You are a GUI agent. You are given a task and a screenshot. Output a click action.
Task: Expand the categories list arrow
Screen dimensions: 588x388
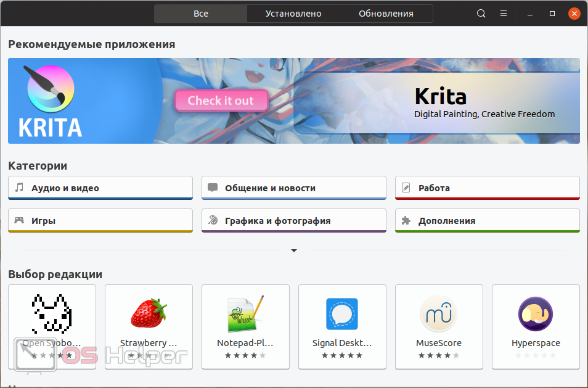(294, 250)
